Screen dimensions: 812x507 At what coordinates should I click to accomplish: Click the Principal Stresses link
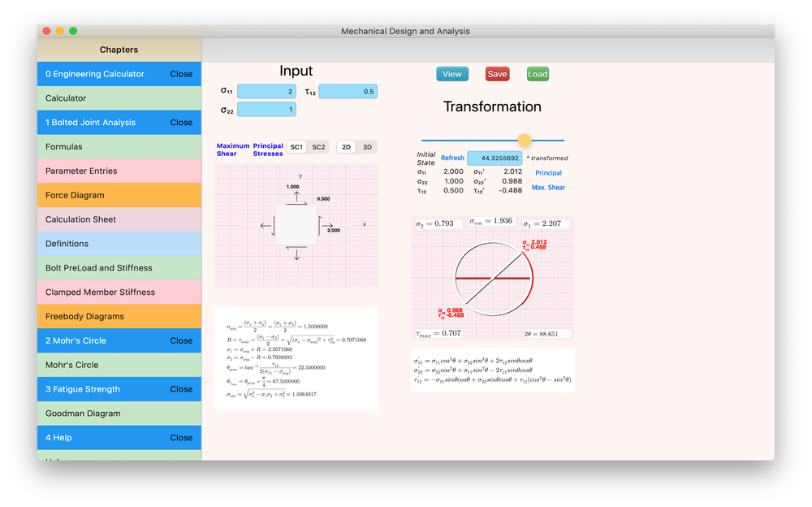click(x=268, y=149)
